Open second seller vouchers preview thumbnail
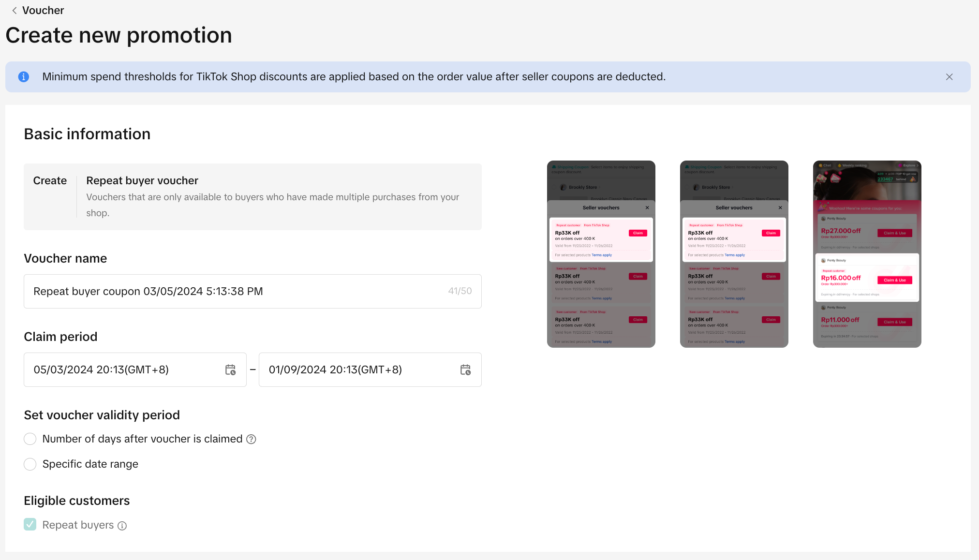Image resolution: width=979 pixels, height=560 pixels. [734, 254]
